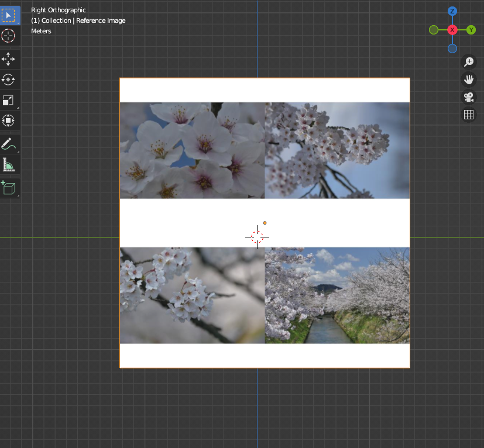This screenshot has height=448, width=484.
Task: Activate the Transform tool
Action: tap(8, 120)
